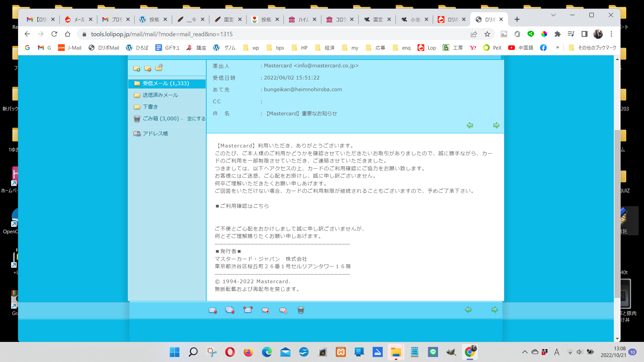Image resolution: width=644 pixels, height=362 pixels.
Task: Open the Windows Start menu
Action: [174, 352]
